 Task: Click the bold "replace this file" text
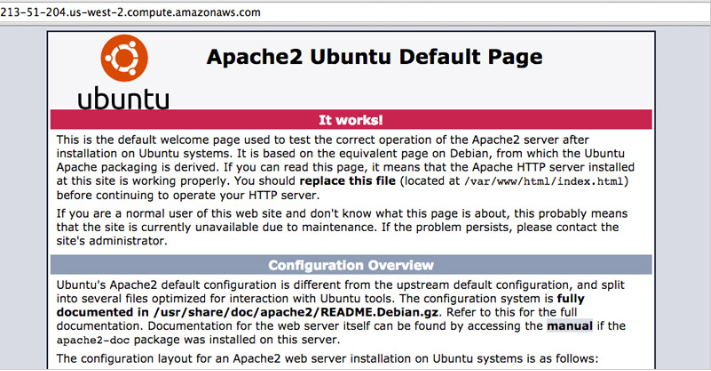click(x=347, y=181)
